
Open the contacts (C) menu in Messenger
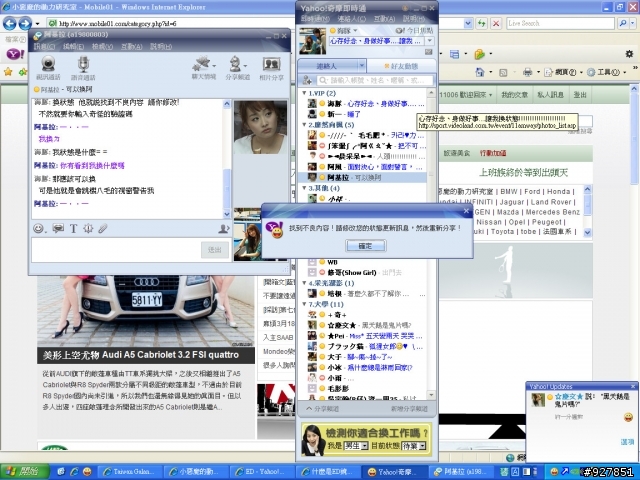click(352, 19)
